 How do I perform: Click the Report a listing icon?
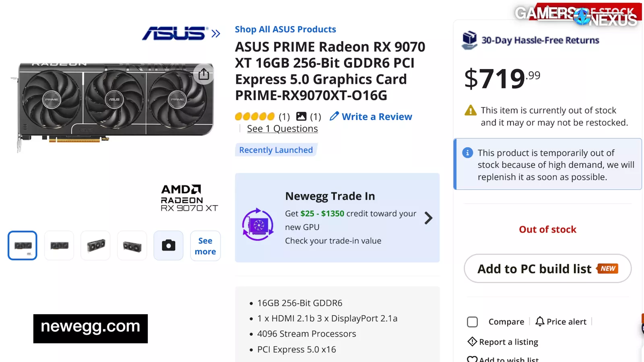click(x=472, y=341)
